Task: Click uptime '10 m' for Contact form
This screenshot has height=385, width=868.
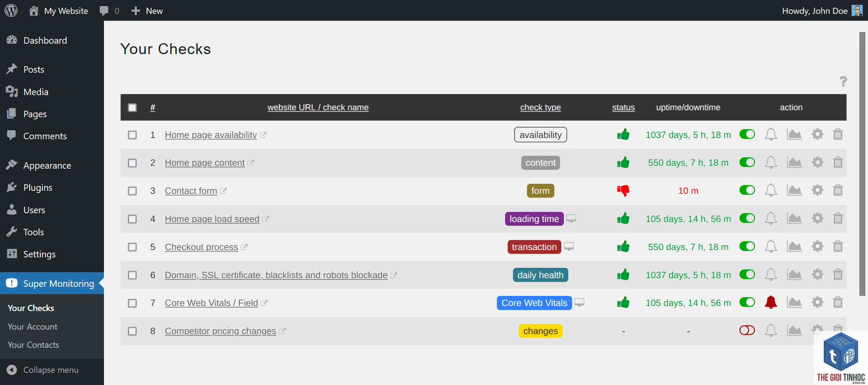Action: pyautogui.click(x=688, y=191)
